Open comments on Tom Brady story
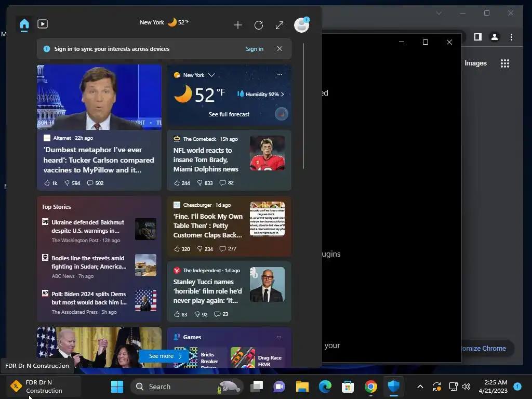The height and width of the screenshot is (399, 532). [x=227, y=182]
